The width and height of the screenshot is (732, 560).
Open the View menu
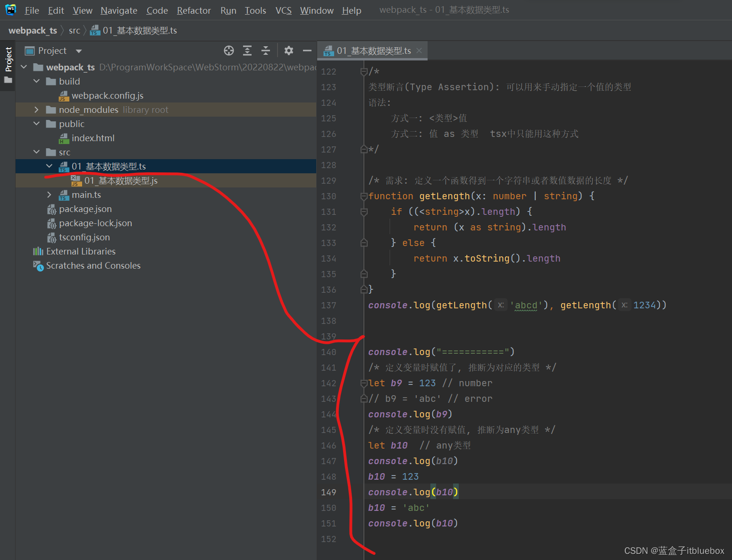83,10
